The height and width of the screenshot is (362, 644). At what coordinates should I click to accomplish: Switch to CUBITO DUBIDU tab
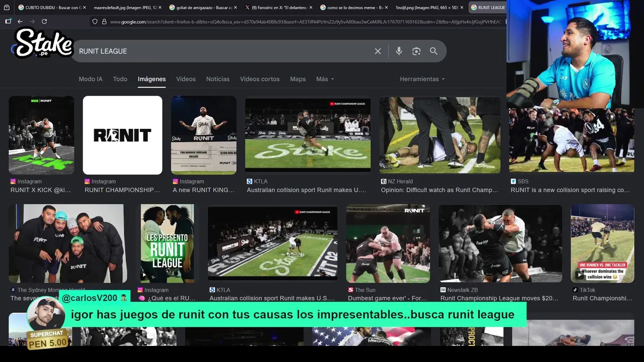(x=52, y=8)
